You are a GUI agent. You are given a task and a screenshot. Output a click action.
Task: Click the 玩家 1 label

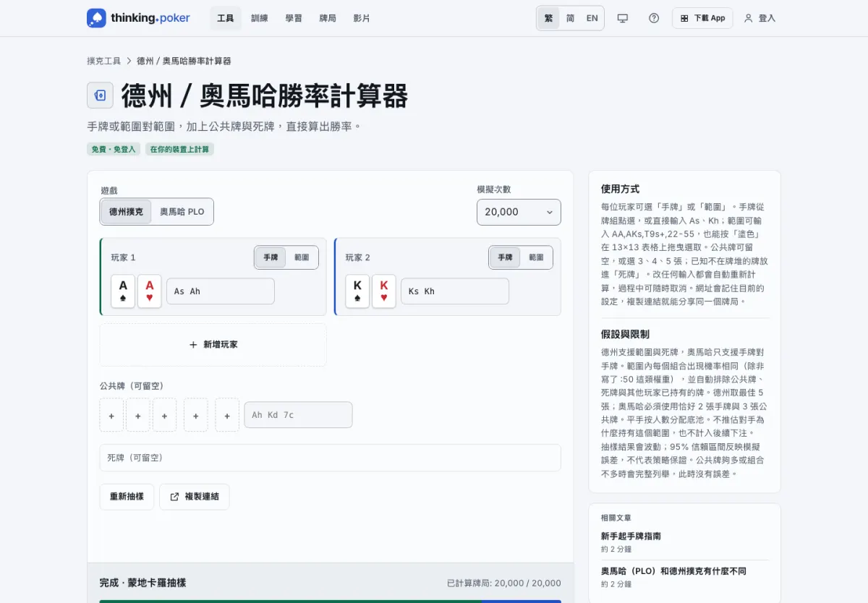point(123,257)
